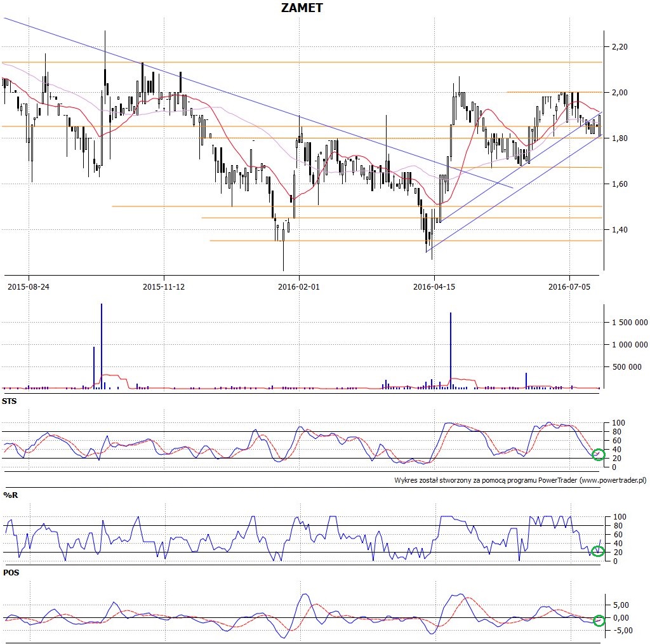650x644 pixels.
Task: Select the 2015-08-24 date label
Action: pyautogui.click(x=28, y=286)
